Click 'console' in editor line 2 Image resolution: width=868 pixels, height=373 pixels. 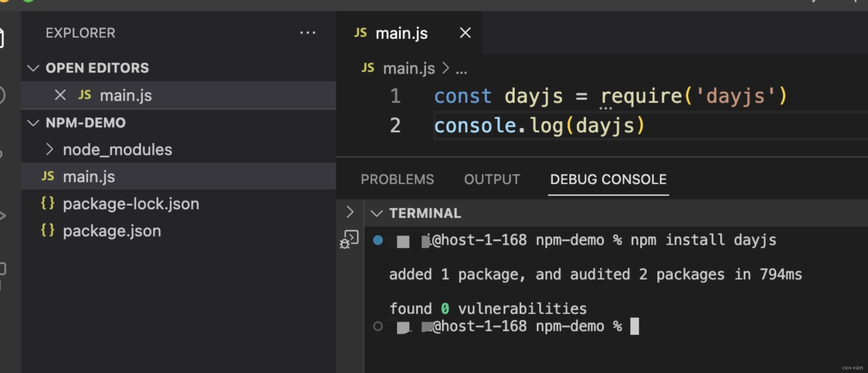(475, 125)
